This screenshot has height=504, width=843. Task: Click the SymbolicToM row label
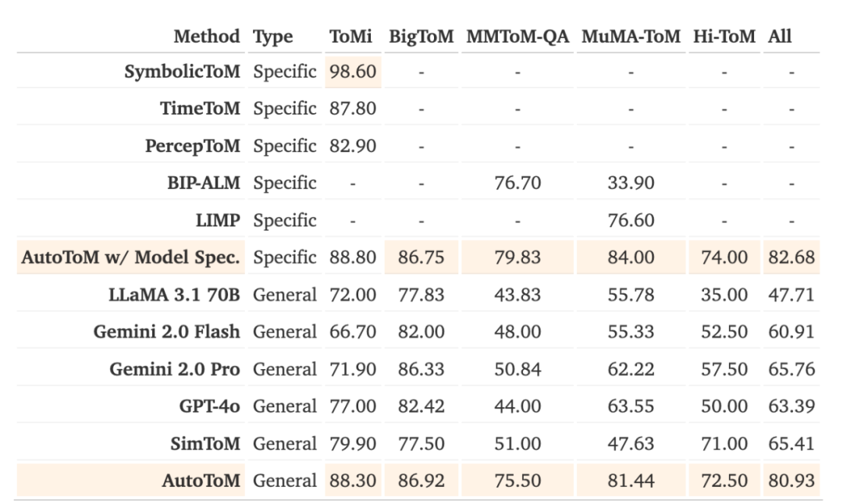coord(182,72)
